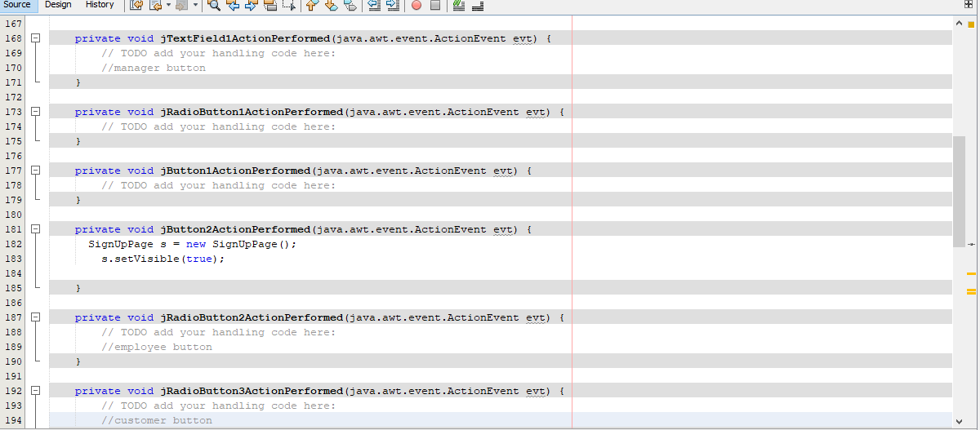
Task: Go to Find Next Occurrence icon
Action: click(252, 6)
